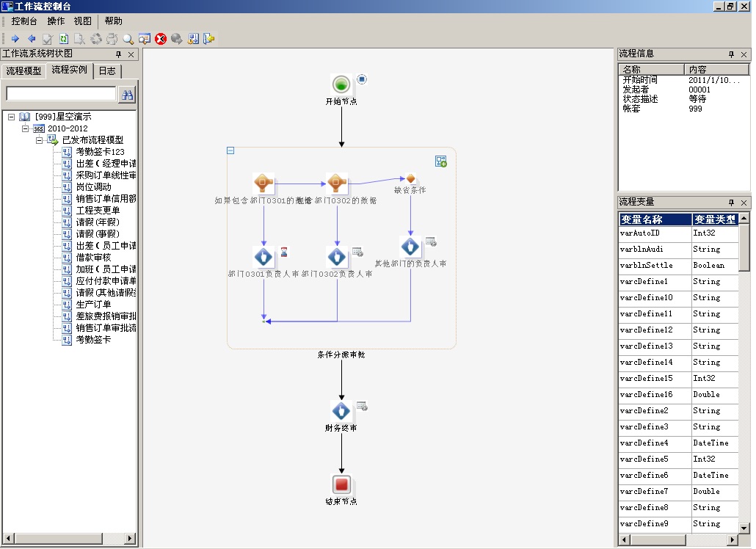756x549 pixels.
Task: Click the green refresh document toolbar icon
Action: tap(64, 39)
